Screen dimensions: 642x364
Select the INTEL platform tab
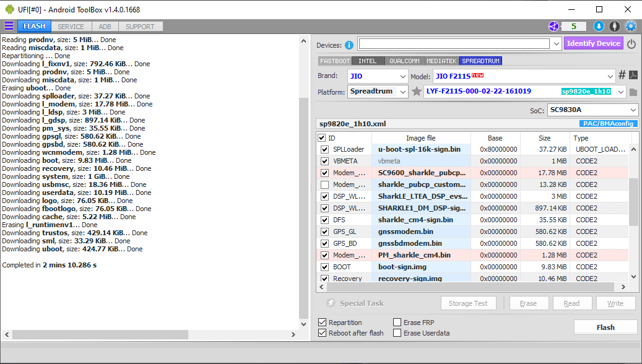(x=367, y=61)
